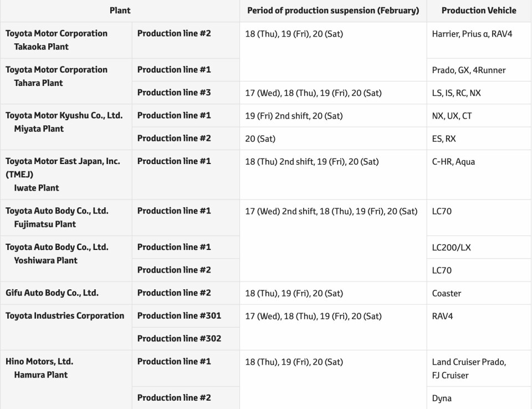The image size is (532, 409).
Task: Click the "LS, IS, RC, NX" vehicle cell
Action: [x=457, y=93]
